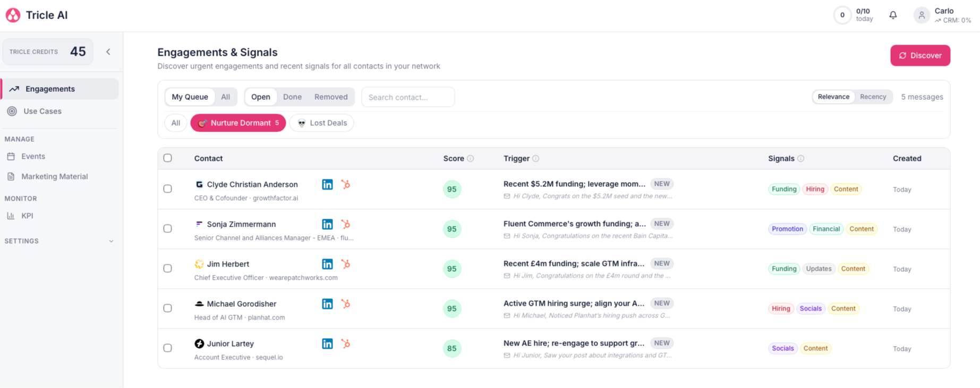Open Clyde Christian Anderson's LinkedIn profile icon

pos(327,184)
